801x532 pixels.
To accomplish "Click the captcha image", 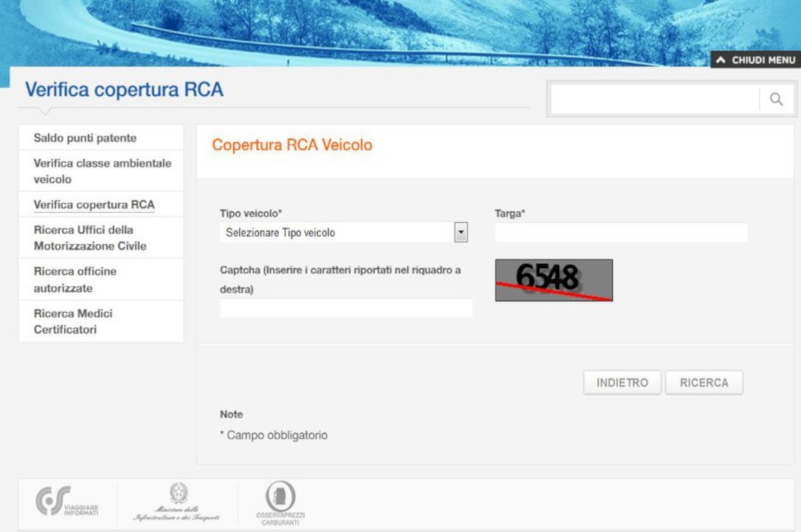I will [554, 280].
